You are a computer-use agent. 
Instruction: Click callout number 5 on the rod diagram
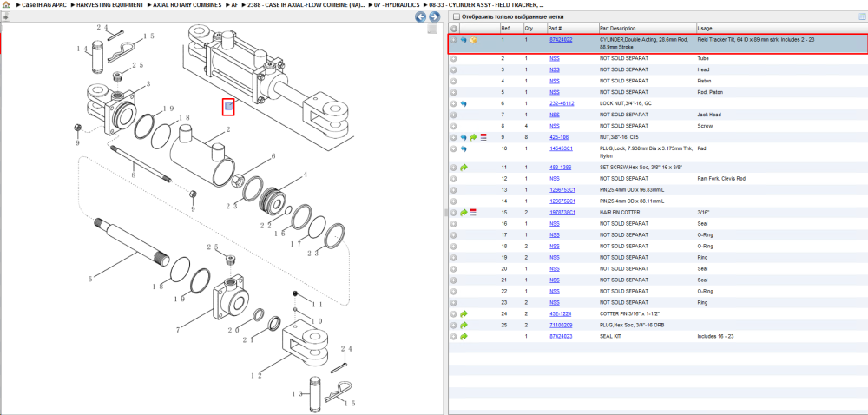[x=90, y=279]
